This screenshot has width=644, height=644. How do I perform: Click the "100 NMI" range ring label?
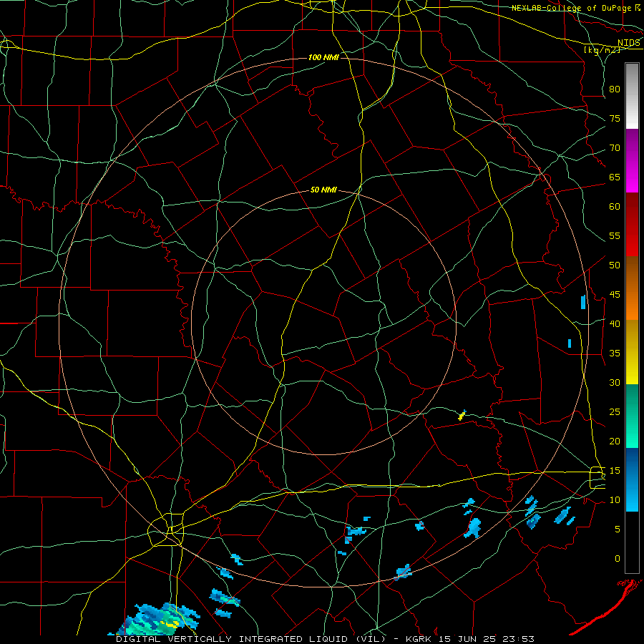click(x=323, y=57)
